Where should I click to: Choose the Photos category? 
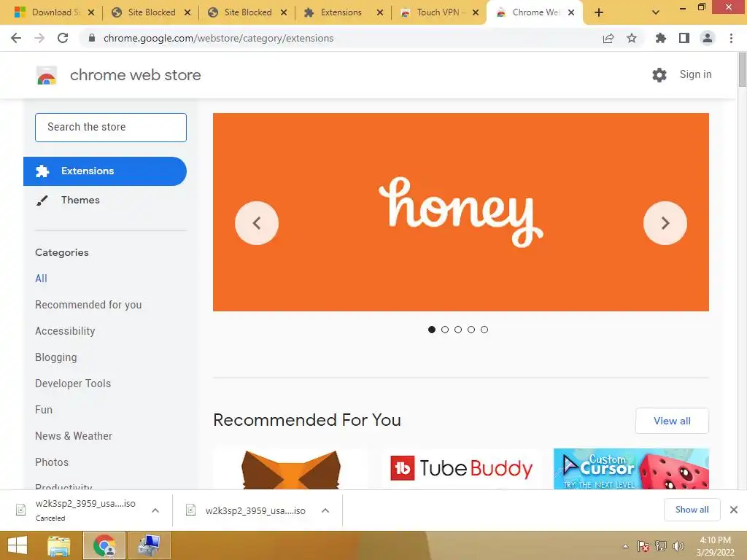click(x=52, y=462)
